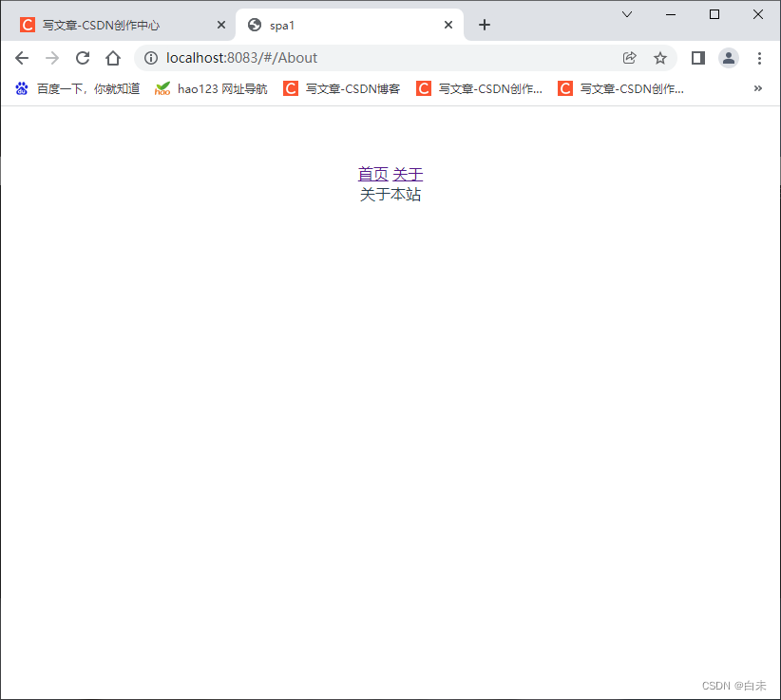Close the 写文章-CSDN创作中心 tab

coord(221,25)
